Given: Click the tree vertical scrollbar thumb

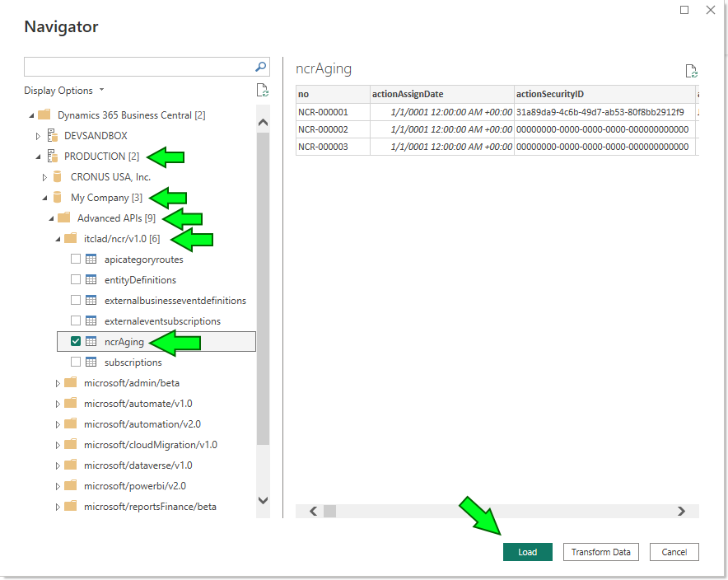Looking at the screenshot, I should click(263, 288).
